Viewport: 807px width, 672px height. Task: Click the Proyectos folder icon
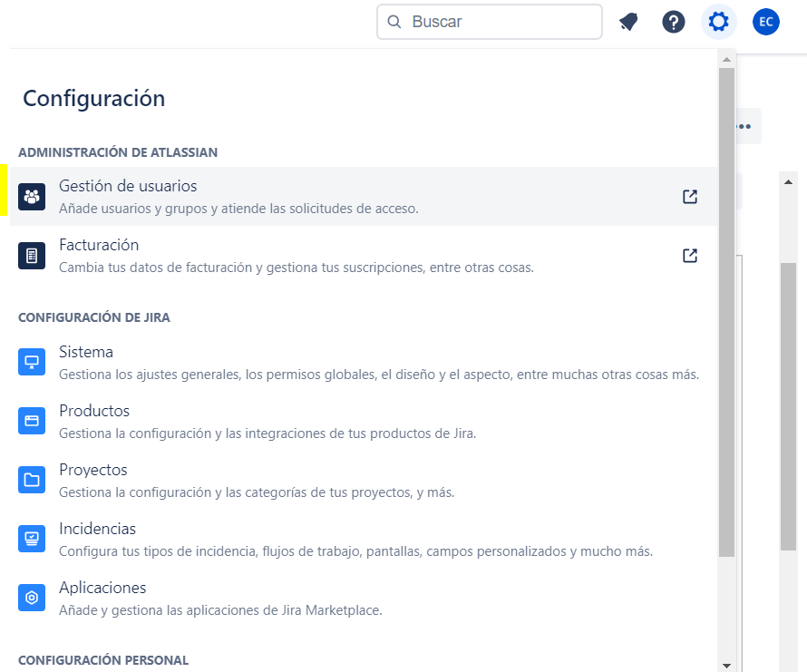tap(32, 480)
